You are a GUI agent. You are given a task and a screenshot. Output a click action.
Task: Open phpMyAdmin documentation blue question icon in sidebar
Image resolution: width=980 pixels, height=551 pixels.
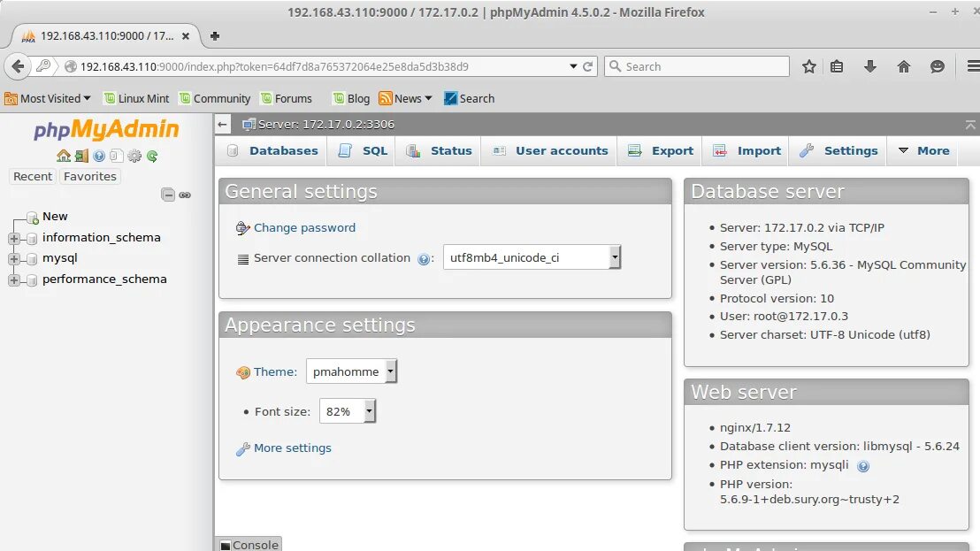click(x=99, y=156)
